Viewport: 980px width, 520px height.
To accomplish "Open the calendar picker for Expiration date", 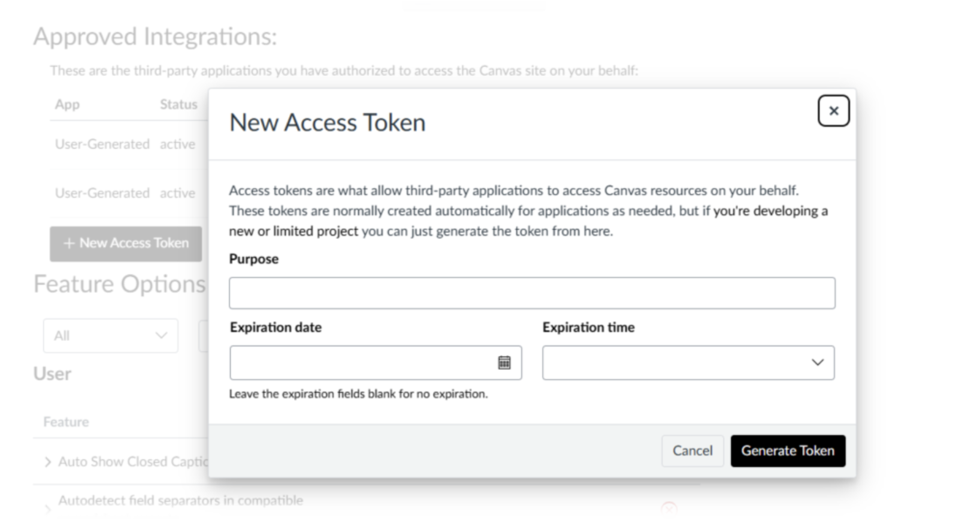I will coord(504,362).
